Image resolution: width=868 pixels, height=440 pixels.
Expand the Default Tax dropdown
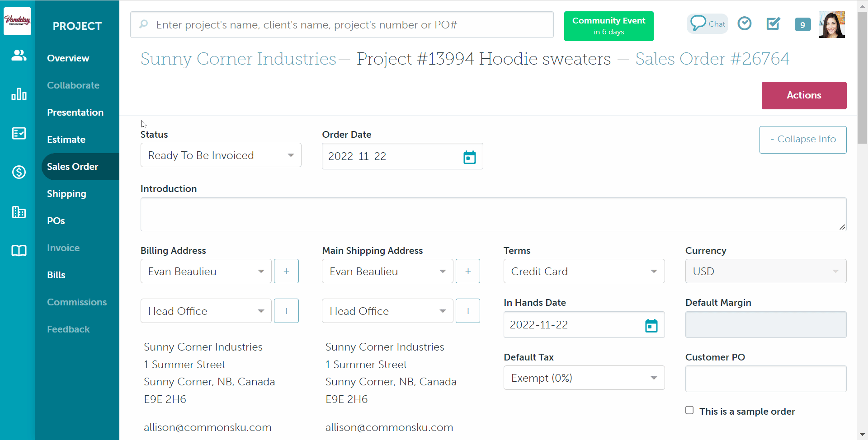584,378
